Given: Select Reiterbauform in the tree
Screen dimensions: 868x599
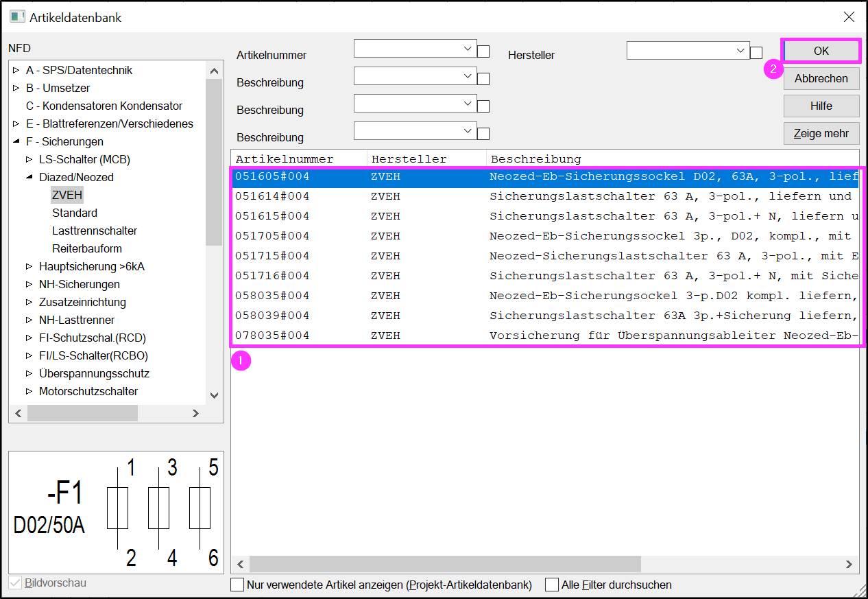Looking at the screenshot, I should click(x=87, y=248).
